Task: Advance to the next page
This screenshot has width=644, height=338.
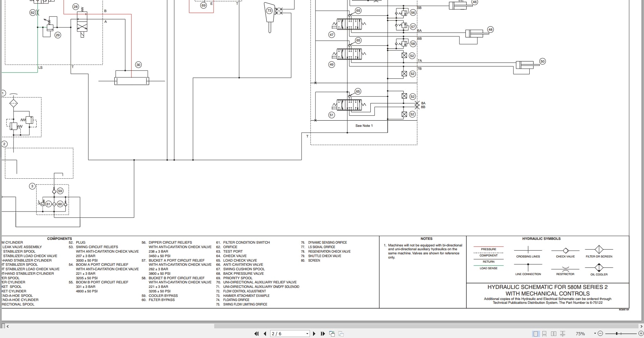Action: click(x=314, y=334)
